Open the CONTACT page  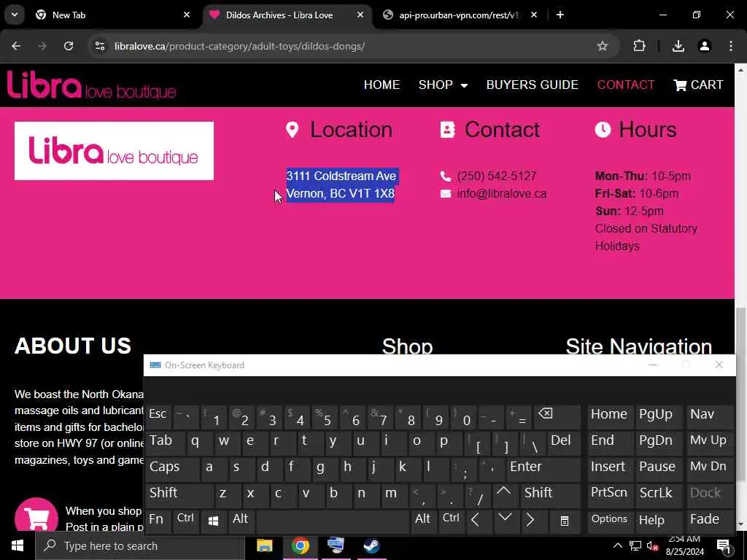pyautogui.click(x=625, y=85)
